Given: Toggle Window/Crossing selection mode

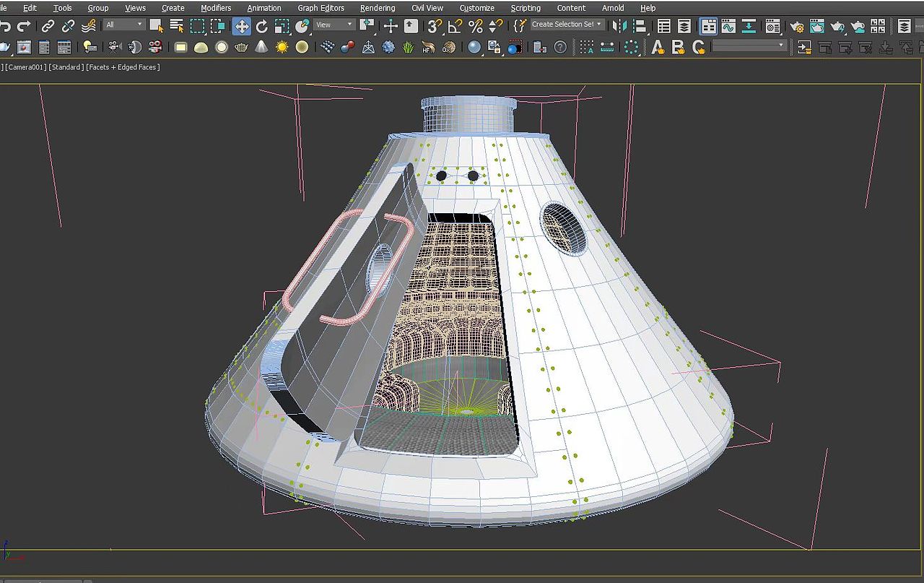Looking at the screenshot, I should (217, 27).
